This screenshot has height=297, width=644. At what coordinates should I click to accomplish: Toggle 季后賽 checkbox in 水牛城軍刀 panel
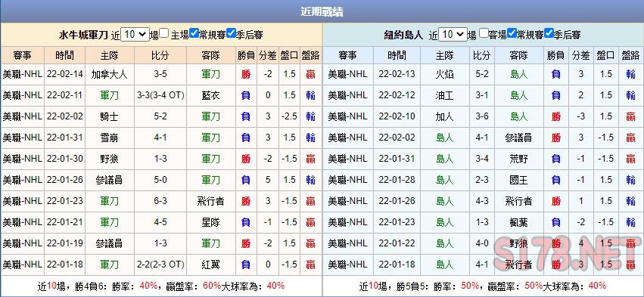click(x=231, y=33)
